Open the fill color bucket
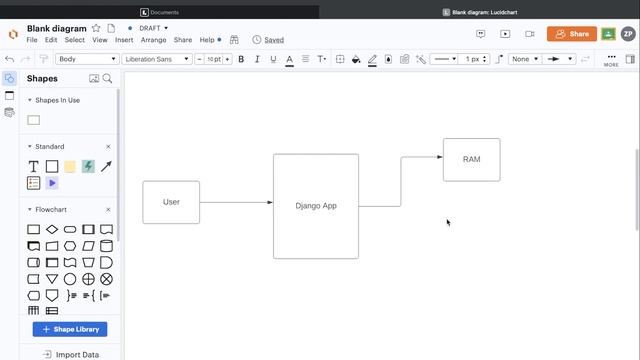This screenshot has height=360, width=640. [356, 60]
